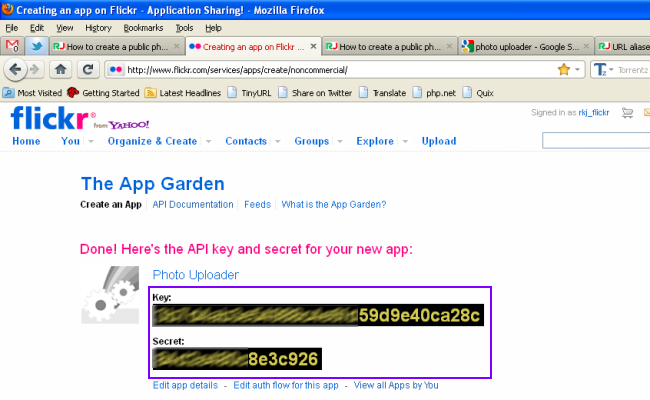Click the Upload navigation link

pyautogui.click(x=439, y=141)
